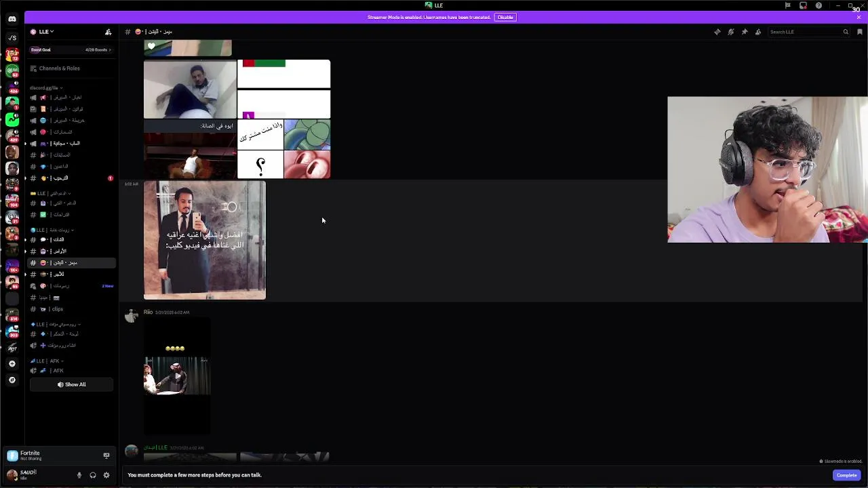Image resolution: width=868 pixels, height=488 pixels.
Task: Click the Slowmode is enabled indicator
Action: [840, 462]
